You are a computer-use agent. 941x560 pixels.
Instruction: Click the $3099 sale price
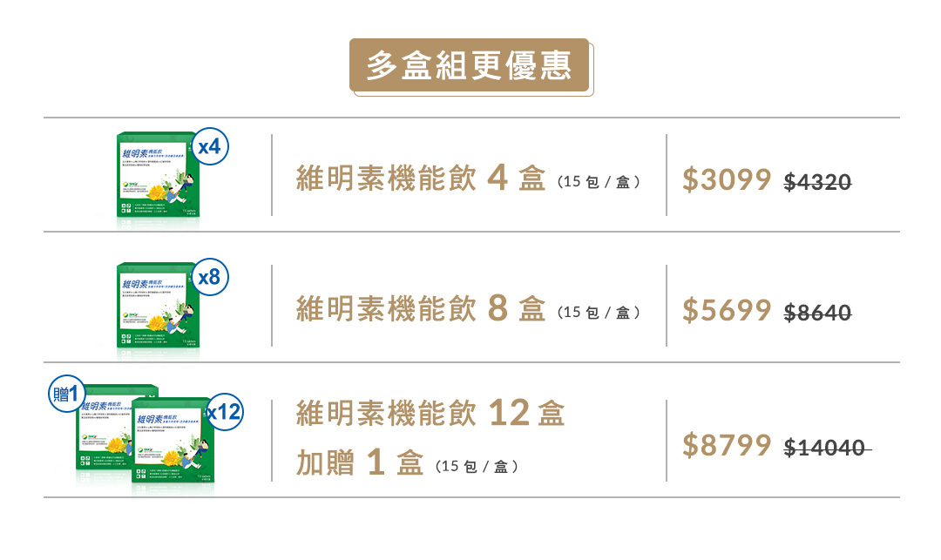point(727,180)
